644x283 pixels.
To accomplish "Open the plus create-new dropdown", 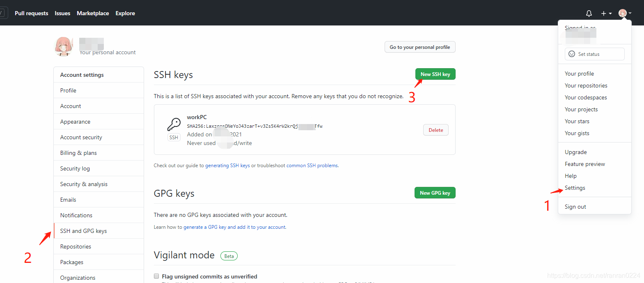I will [606, 14].
